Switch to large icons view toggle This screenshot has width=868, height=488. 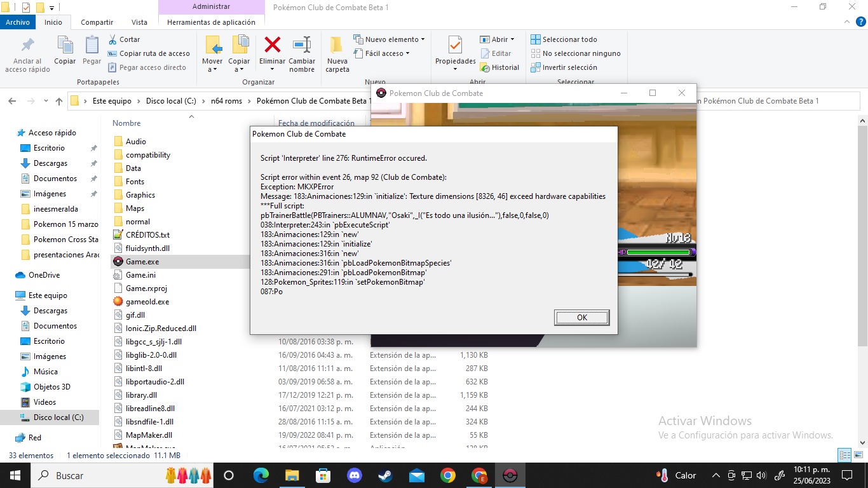pos(858,455)
